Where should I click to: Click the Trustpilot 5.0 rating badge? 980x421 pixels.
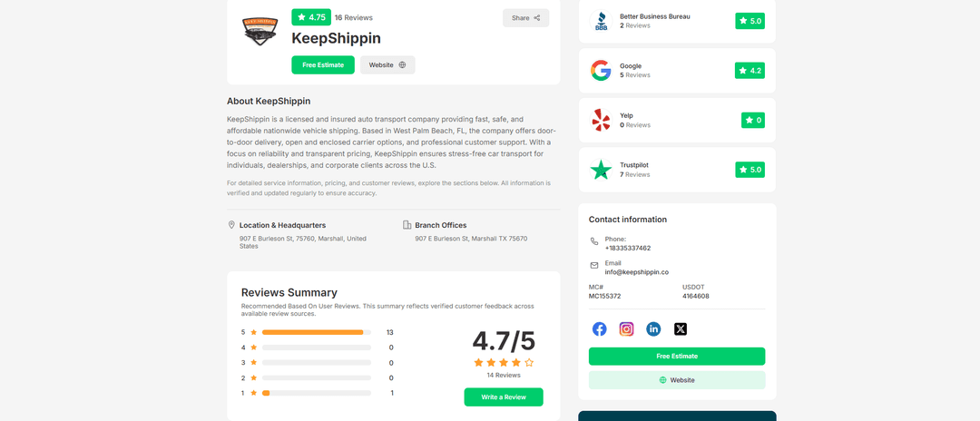tap(750, 170)
